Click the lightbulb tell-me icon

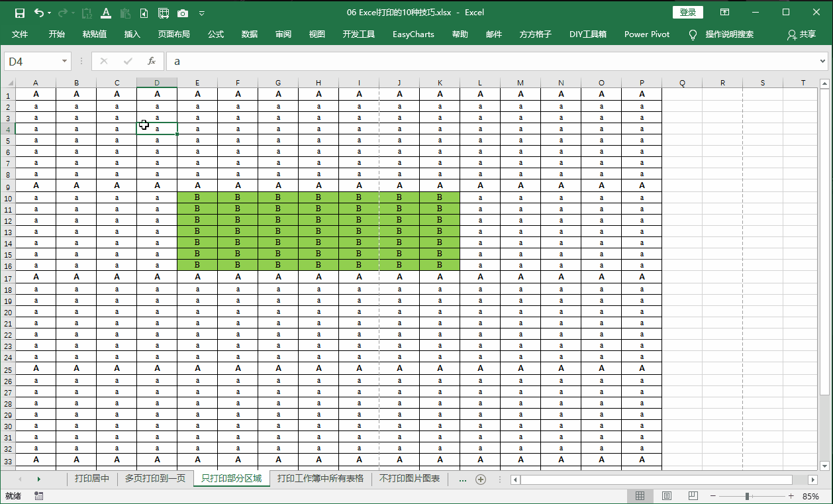coord(693,34)
